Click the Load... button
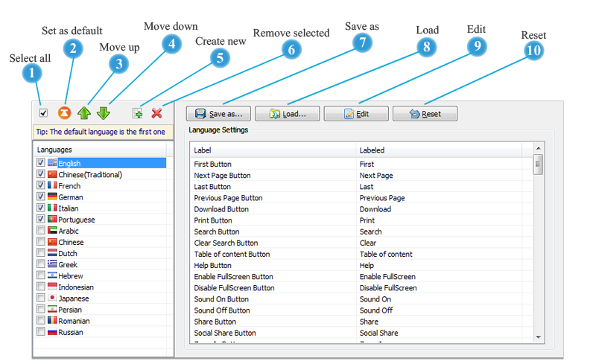The width and height of the screenshot is (596, 364). pyautogui.click(x=287, y=114)
